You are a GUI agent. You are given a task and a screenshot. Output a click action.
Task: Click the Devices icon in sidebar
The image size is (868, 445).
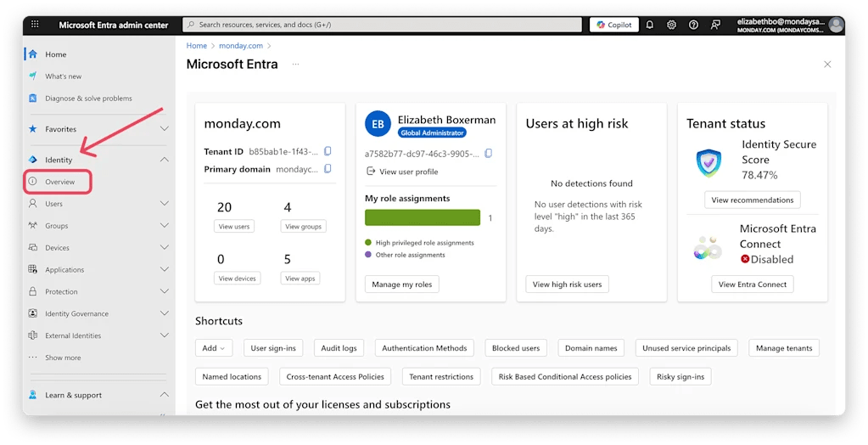coord(32,247)
